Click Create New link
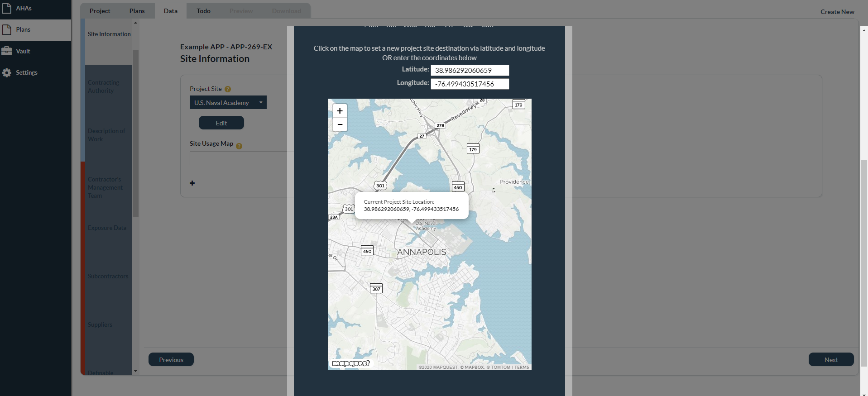868x396 pixels. 837,12
